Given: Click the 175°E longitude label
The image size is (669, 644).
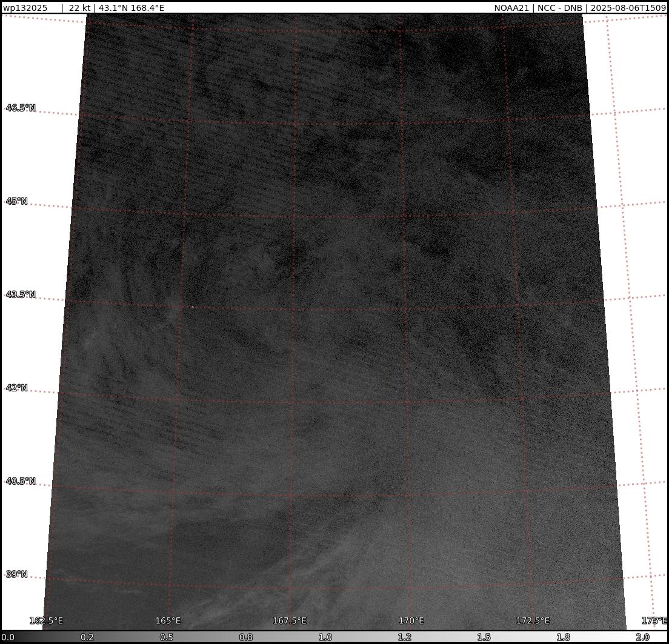Looking at the screenshot, I should 654,620.
